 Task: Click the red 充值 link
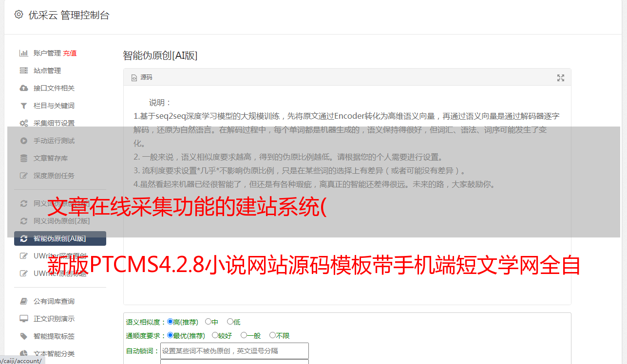[x=70, y=53]
